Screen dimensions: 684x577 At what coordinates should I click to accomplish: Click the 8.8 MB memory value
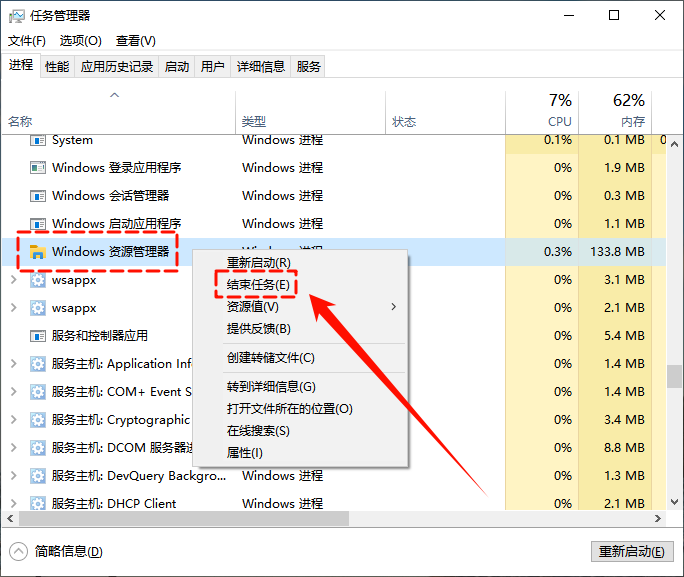point(624,447)
